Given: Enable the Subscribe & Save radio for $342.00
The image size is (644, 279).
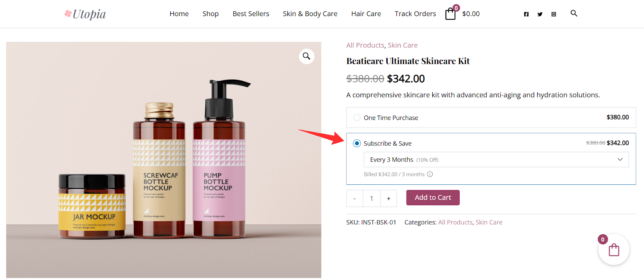Looking at the screenshot, I should (x=357, y=143).
